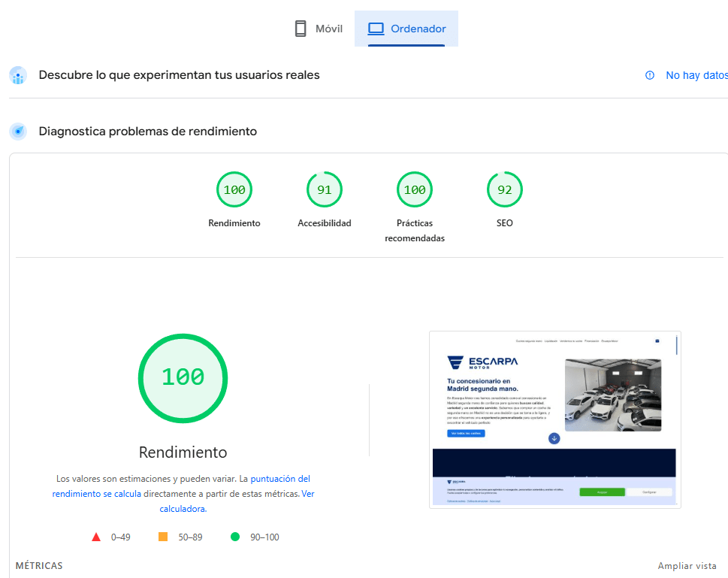Expand metrics with Ampliar vista

click(x=687, y=566)
